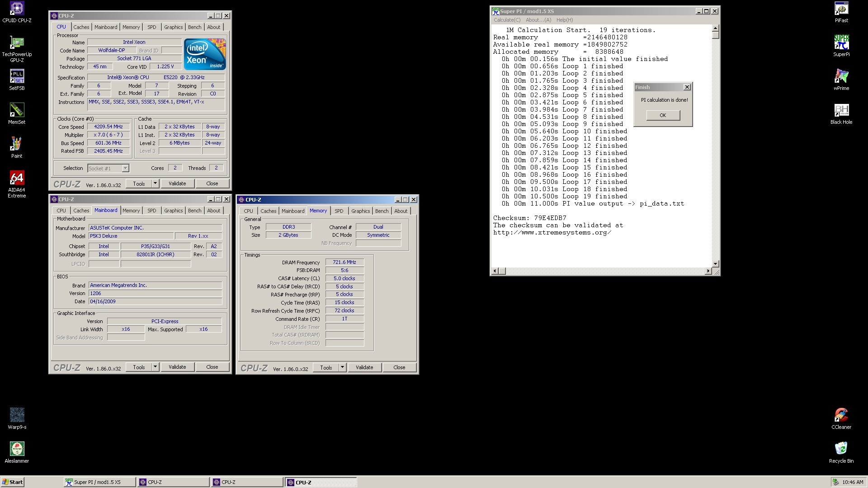Click the taskbar clock showing 10:46 AM
The image size is (868, 488).
click(853, 482)
